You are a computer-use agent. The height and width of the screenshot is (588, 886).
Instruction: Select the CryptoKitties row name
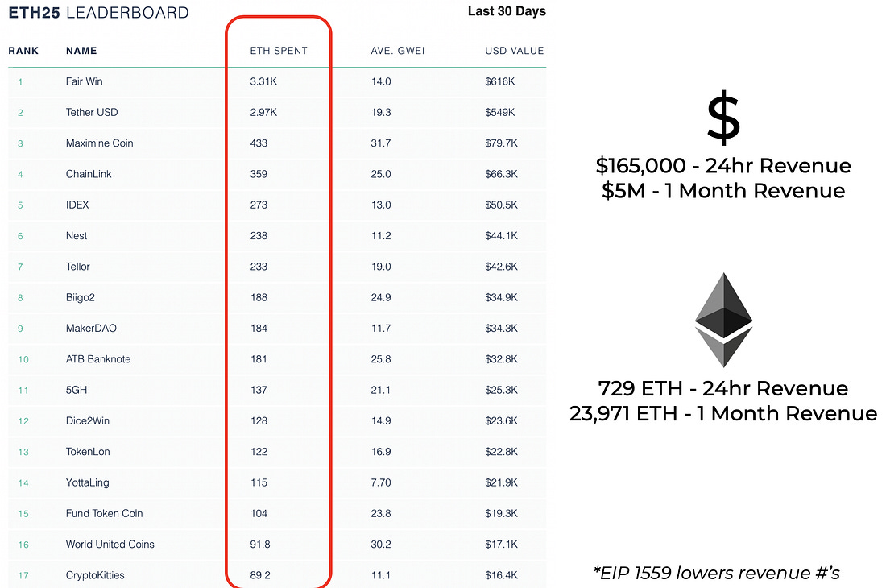(x=95, y=575)
